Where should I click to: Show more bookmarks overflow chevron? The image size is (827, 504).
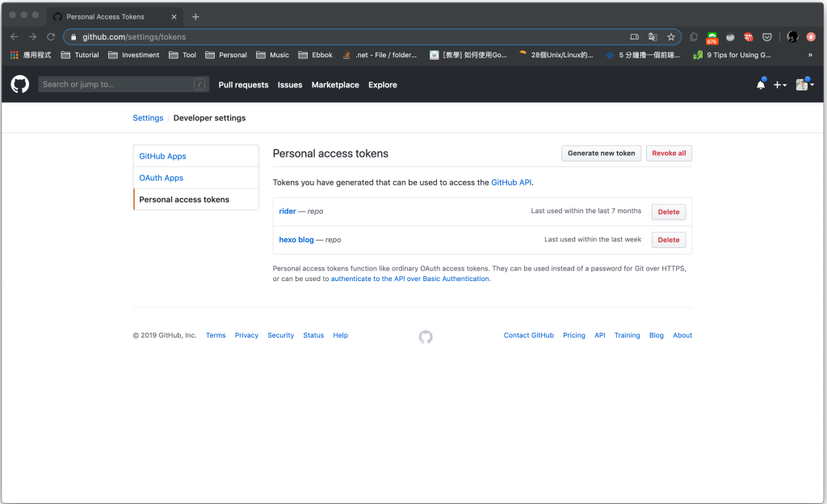point(810,55)
